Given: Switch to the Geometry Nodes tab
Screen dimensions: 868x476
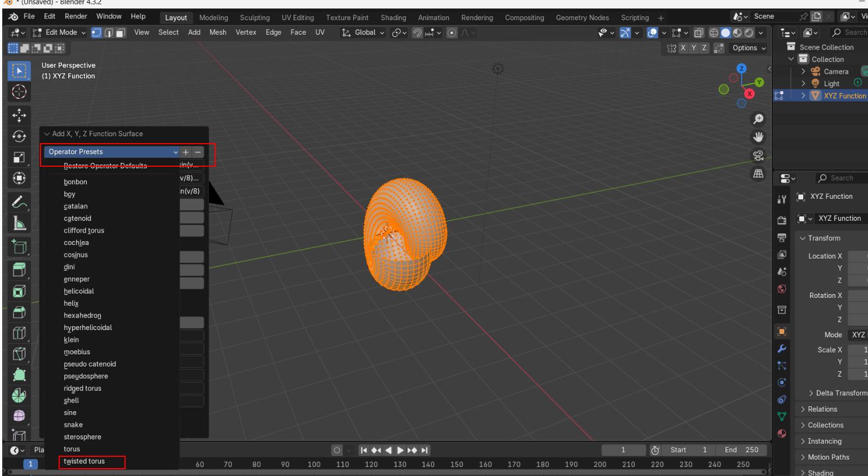Looking at the screenshot, I should (x=582, y=17).
